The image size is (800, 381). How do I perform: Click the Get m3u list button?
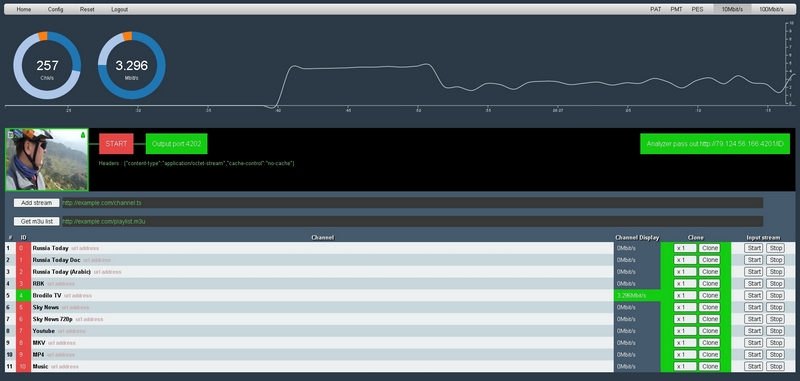(x=37, y=221)
